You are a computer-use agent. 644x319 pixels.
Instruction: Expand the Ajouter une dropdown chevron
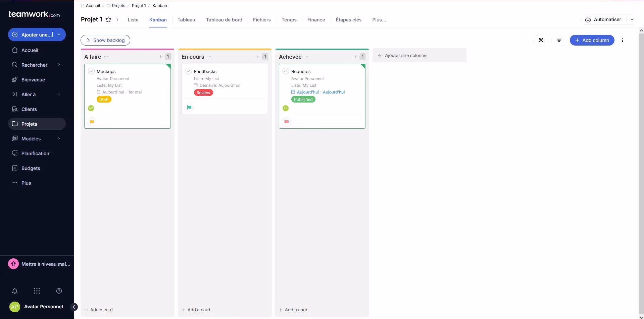click(59, 35)
